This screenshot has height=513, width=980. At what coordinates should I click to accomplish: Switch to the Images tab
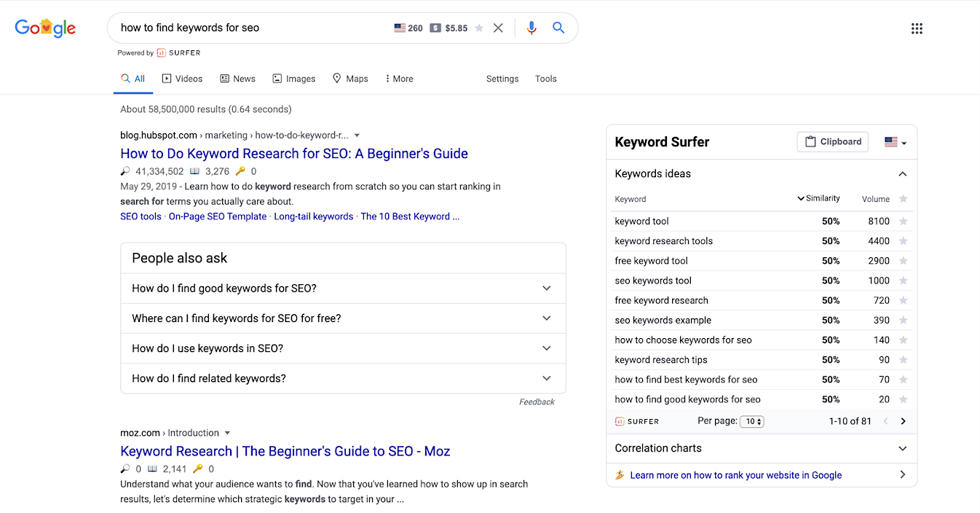pos(293,79)
